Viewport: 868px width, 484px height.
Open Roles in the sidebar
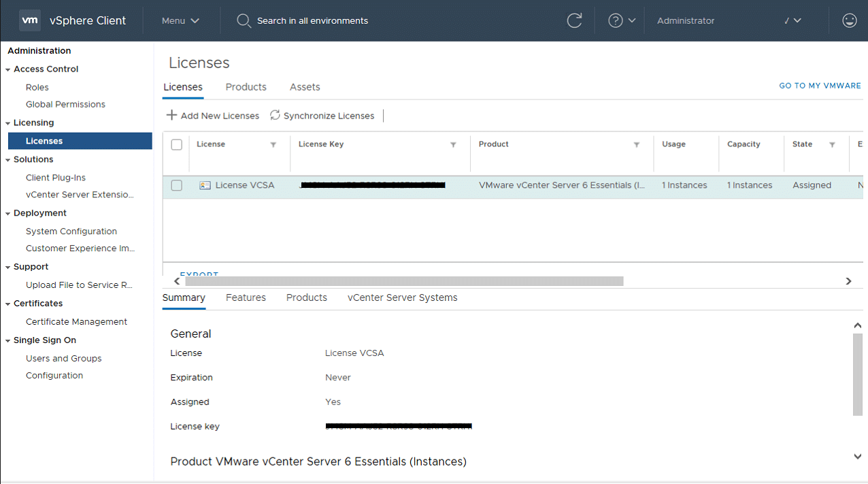37,87
